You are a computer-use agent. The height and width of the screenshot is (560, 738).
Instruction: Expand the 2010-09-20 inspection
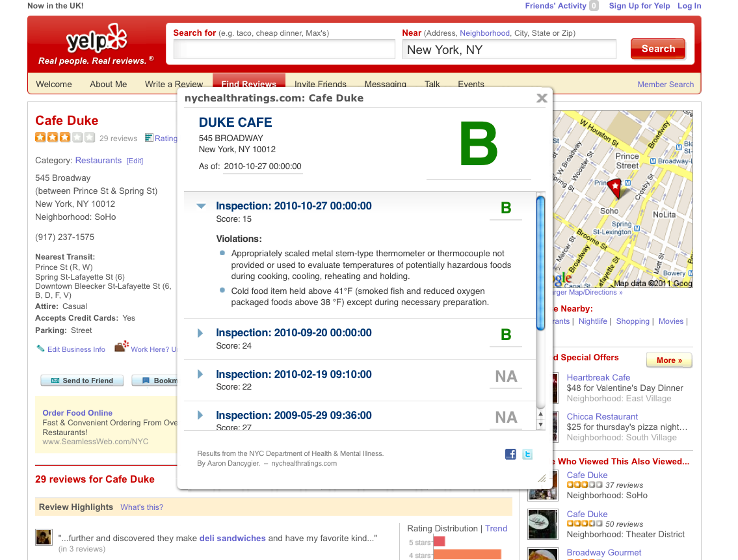click(200, 333)
